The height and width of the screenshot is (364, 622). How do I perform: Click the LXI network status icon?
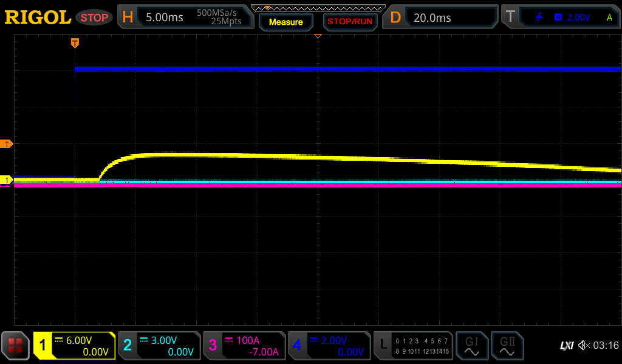[x=566, y=346]
